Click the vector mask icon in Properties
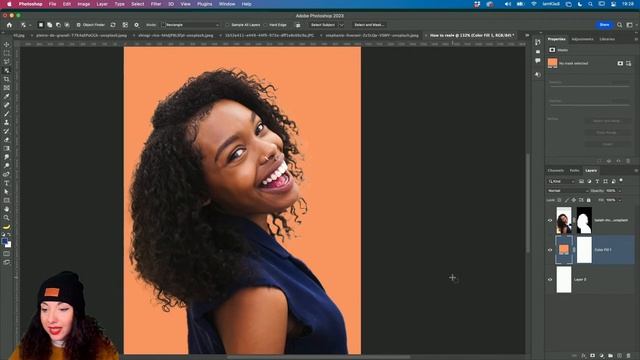Screen dimensions: 640x360 (629, 63)
